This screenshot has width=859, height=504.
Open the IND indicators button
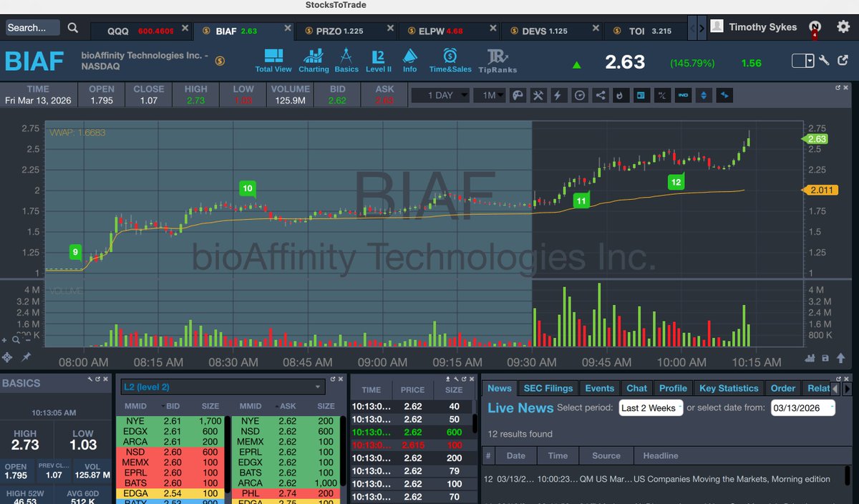(x=683, y=95)
